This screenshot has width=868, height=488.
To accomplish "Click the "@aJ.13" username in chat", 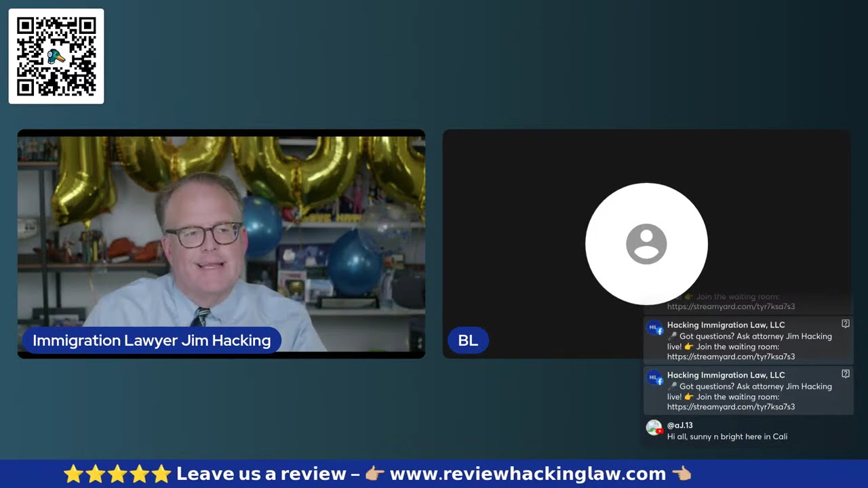I will pyautogui.click(x=680, y=426).
